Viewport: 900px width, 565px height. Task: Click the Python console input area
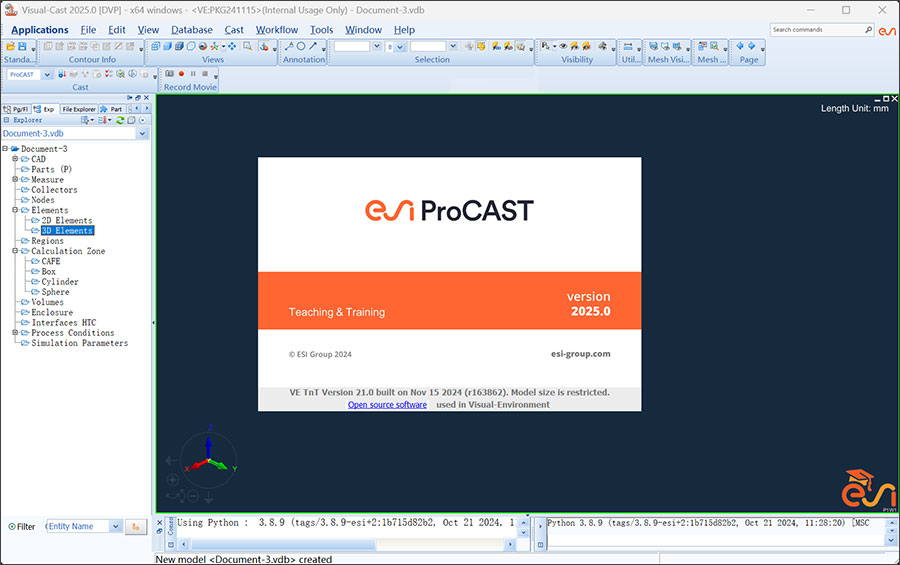point(715,540)
